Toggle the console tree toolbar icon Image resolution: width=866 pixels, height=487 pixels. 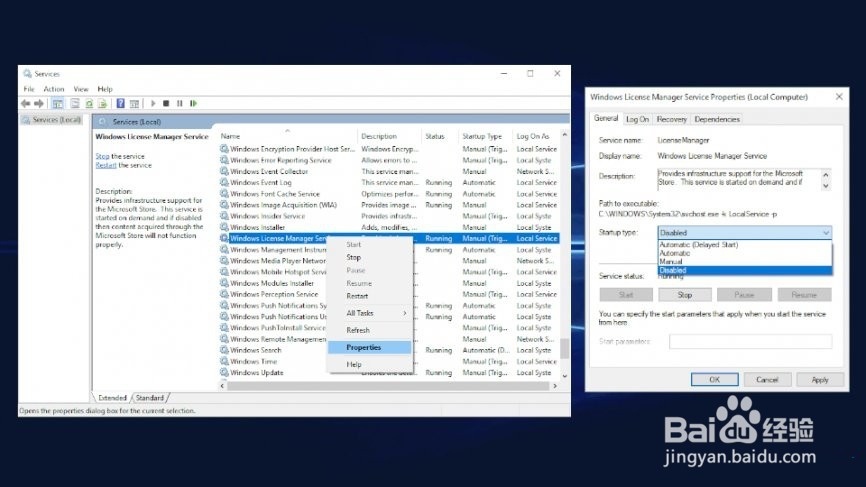(57, 103)
